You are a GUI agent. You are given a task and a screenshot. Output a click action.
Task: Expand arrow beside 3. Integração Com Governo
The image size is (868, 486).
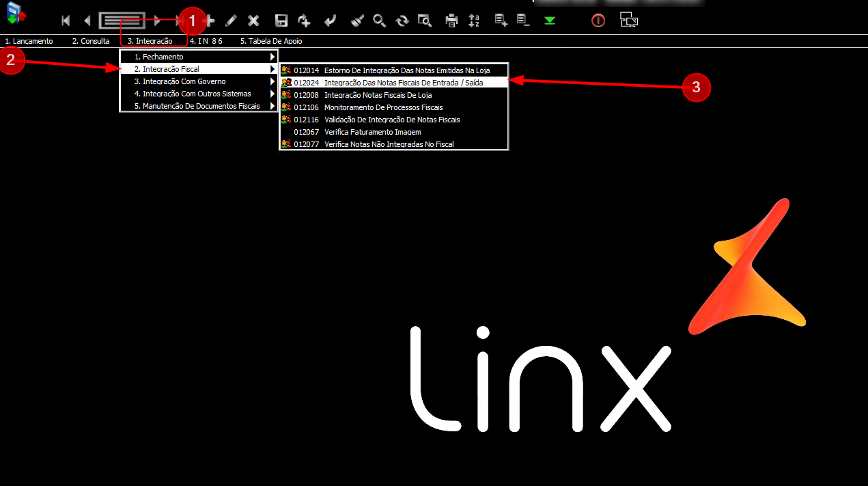272,81
